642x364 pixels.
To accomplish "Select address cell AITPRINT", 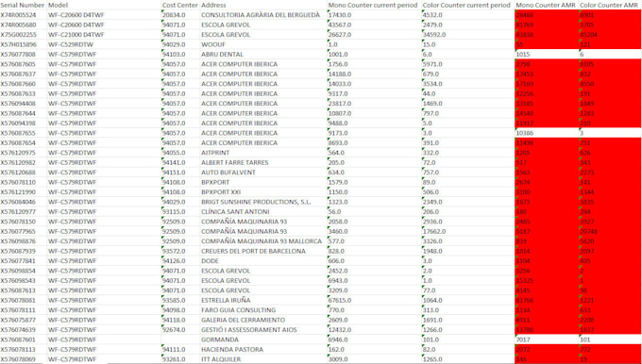I will [215, 153].
